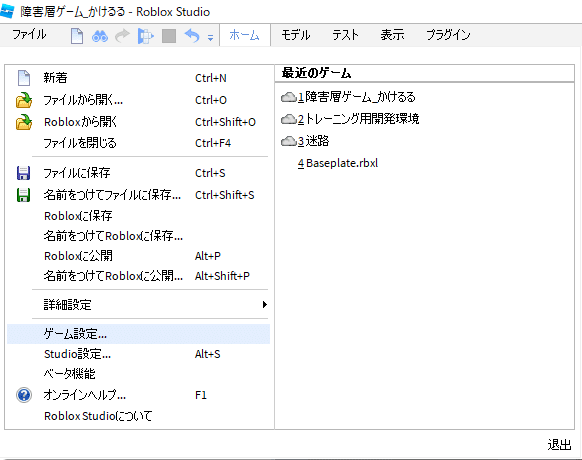Click the binoculars find icon in toolbar
Image resolution: width=582 pixels, height=460 pixels.
click(x=100, y=36)
